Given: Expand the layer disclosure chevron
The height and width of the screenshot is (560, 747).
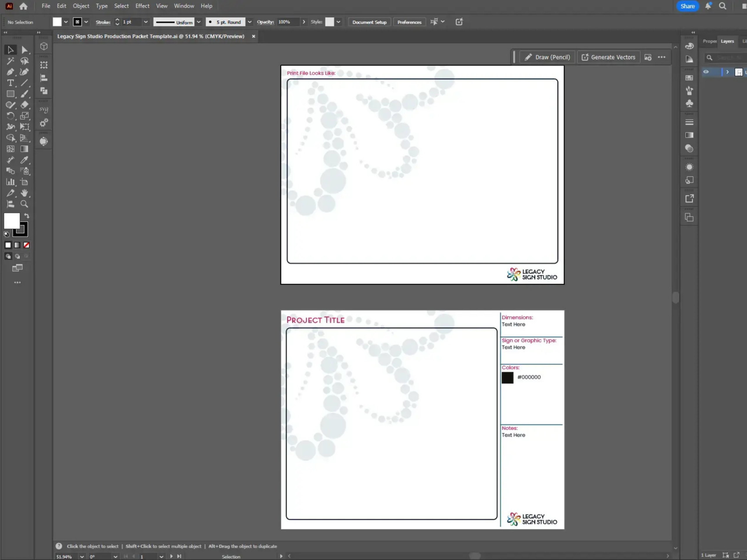Looking at the screenshot, I should [727, 72].
